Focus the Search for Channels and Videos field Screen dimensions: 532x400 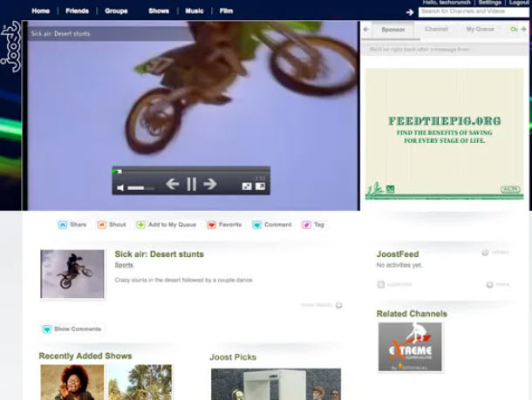click(474, 12)
